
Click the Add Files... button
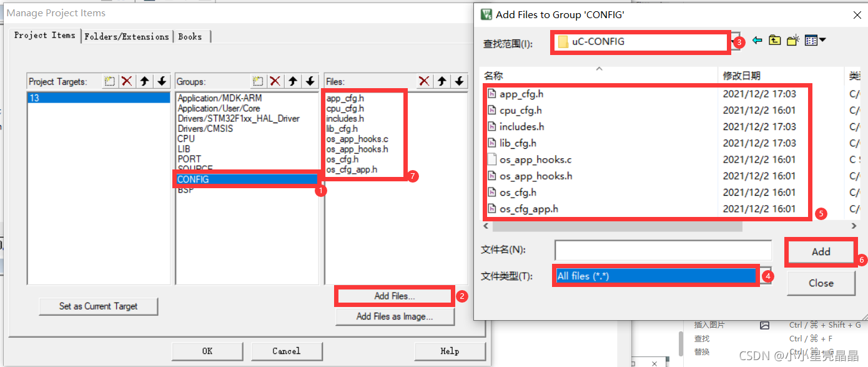[395, 296]
